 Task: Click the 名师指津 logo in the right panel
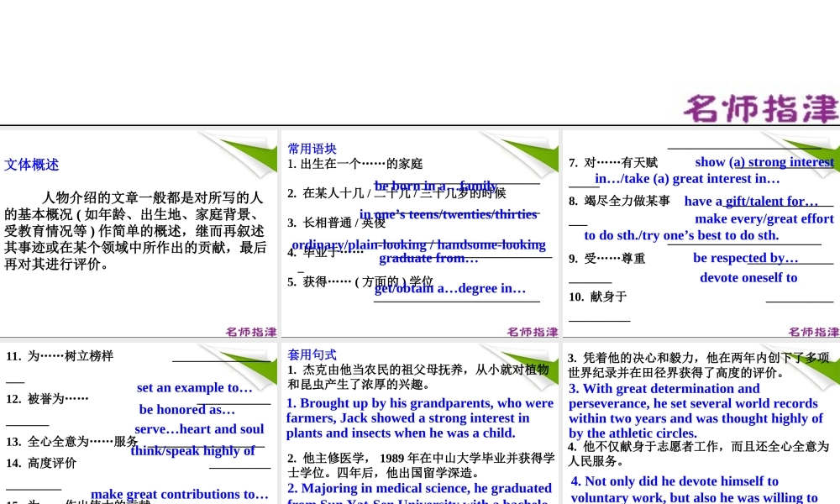pyautogui.click(x=813, y=332)
